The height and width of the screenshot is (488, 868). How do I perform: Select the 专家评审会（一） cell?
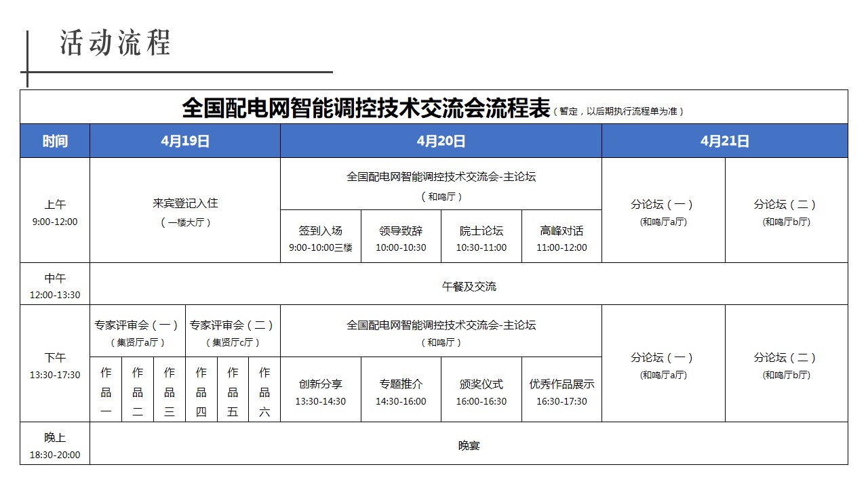click(138, 331)
